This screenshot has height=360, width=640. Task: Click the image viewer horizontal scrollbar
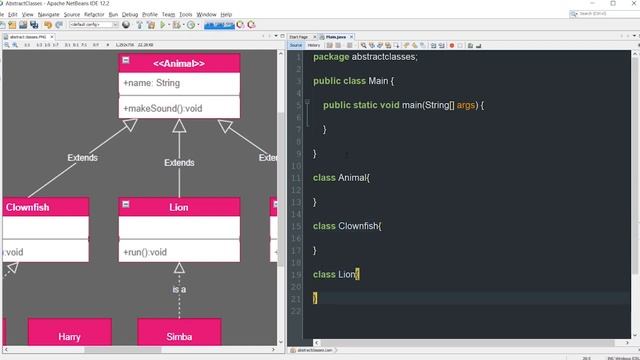(x=122, y=350)
